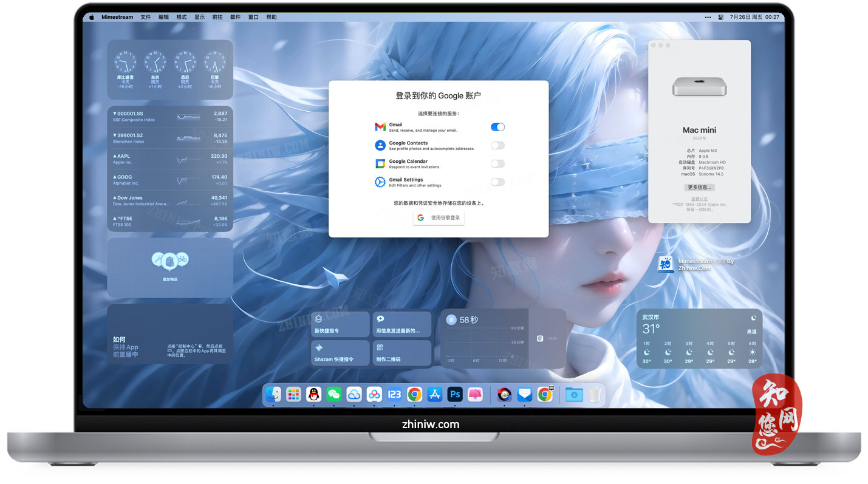The height and width of the screenshot is (484, 868).
Task: Launch Photoshop from the Dock
Action: [x=455, y=394]
